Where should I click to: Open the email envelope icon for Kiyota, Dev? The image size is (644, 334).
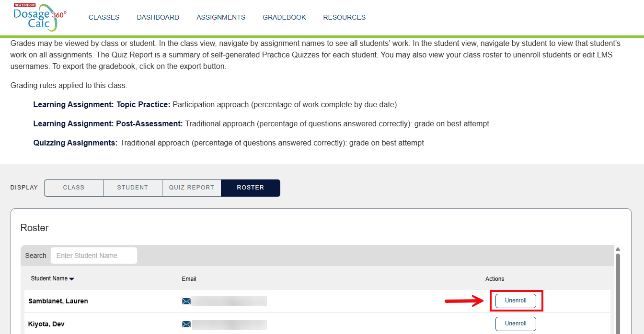pyautogui.click(x=187, y=324)
